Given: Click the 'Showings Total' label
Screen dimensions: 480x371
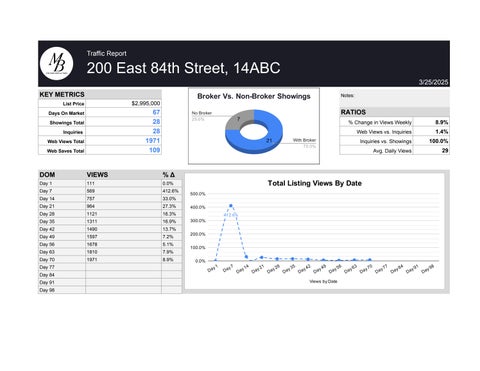Looking at the screenshot, I should point(67,123).
